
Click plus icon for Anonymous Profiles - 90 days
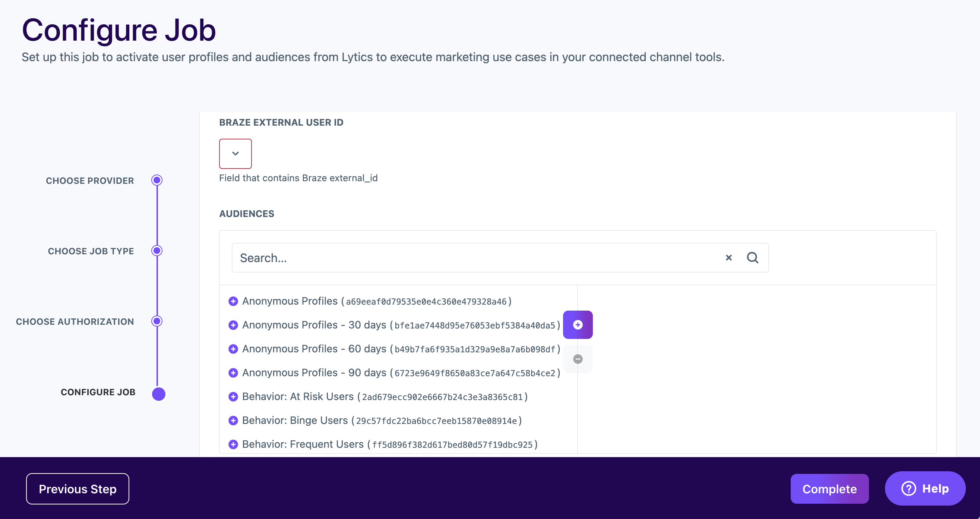click(x=233, y=373)
